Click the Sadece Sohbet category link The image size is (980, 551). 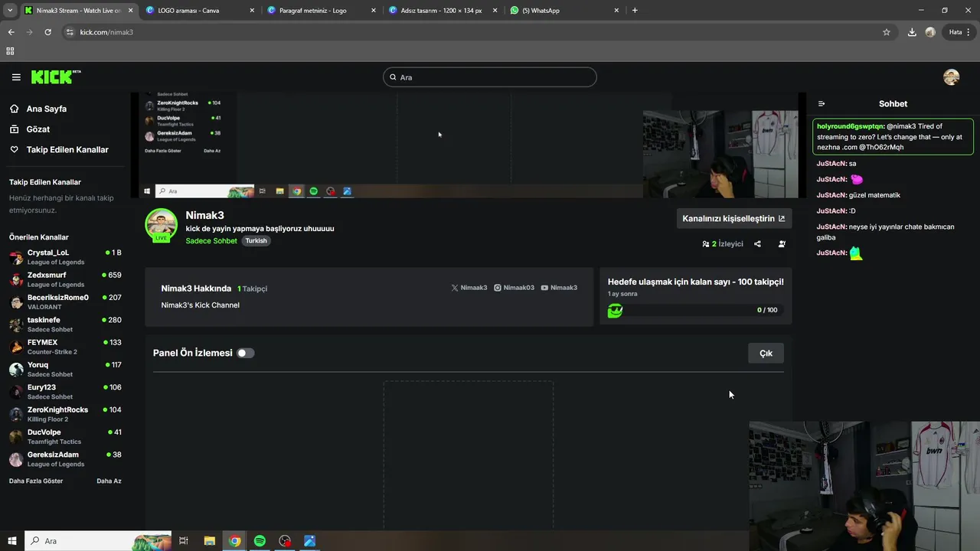click(x=211, y=241)
